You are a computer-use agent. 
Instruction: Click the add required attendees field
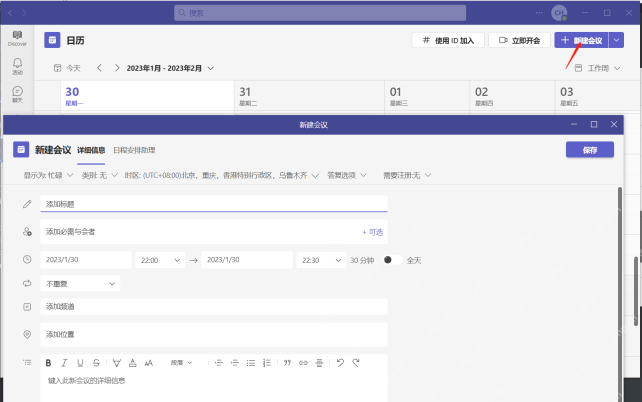coord(214,232)
